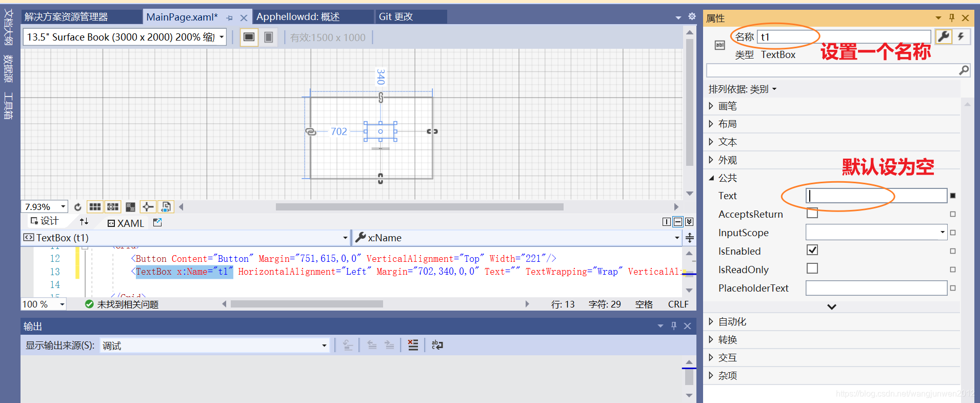Pin the Output panel

click(674, 326)
